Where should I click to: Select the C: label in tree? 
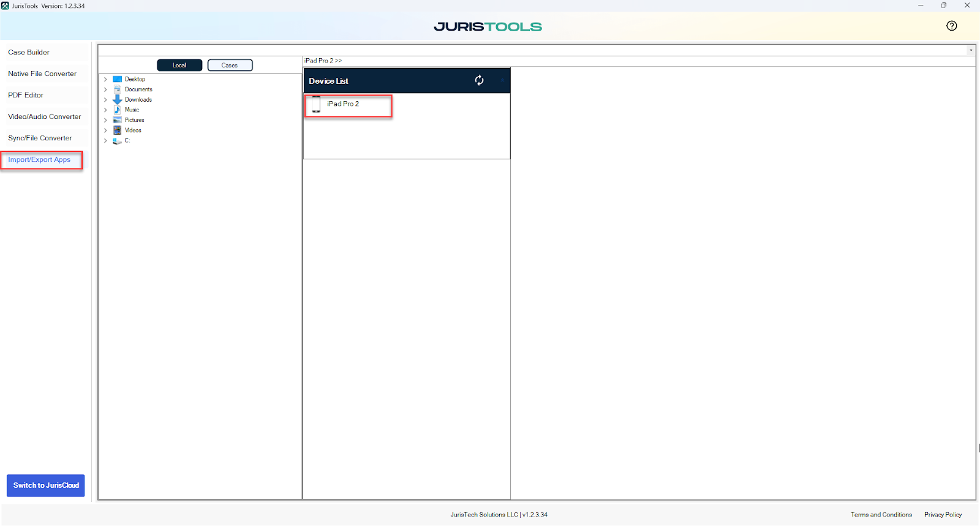[x=127, y=140]
